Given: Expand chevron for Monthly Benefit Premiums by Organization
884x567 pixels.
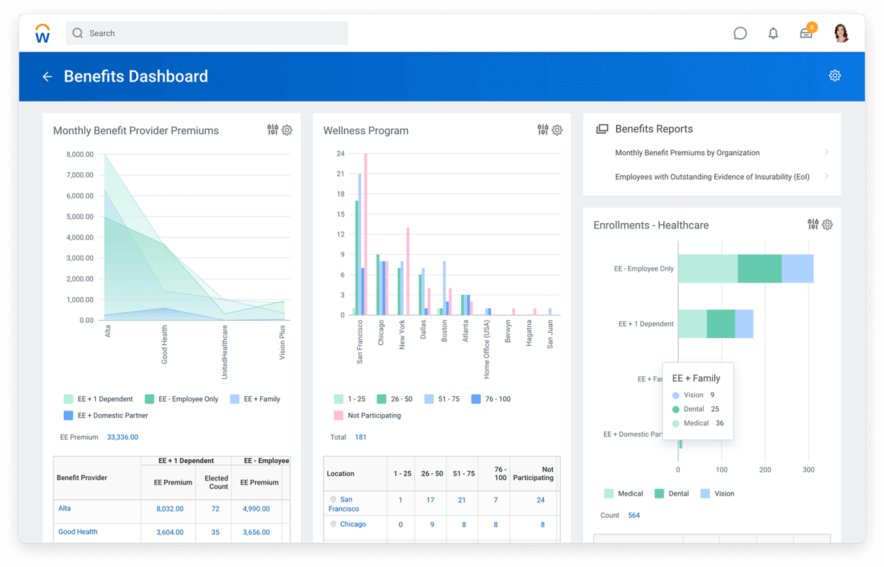Looking at the screenshot, I should click(826, 152).
